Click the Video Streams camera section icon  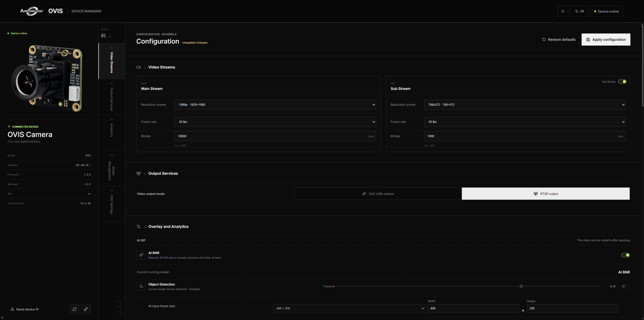pos(139,67)
